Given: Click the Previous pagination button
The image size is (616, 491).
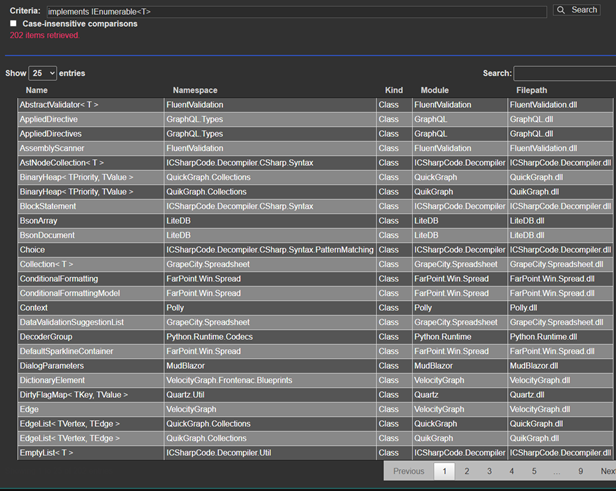Looking at the screenshot, I should coord(409,471).
